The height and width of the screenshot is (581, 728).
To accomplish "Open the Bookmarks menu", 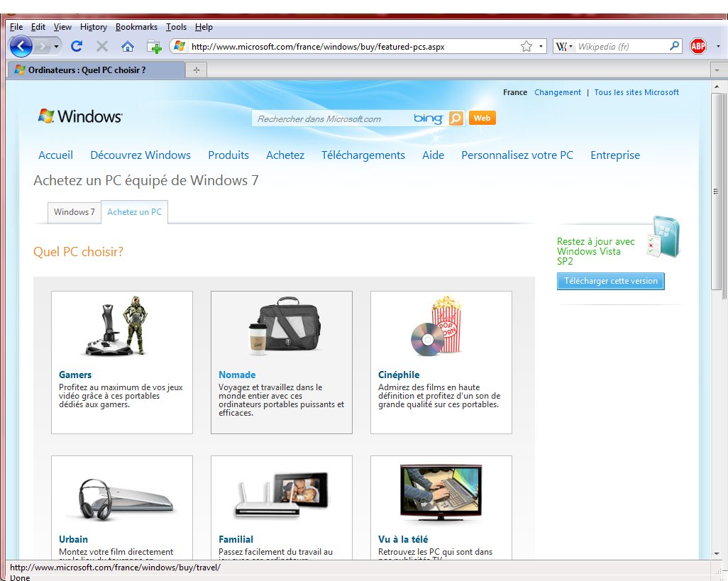I will pyautogui.click(x=136, y=27).
